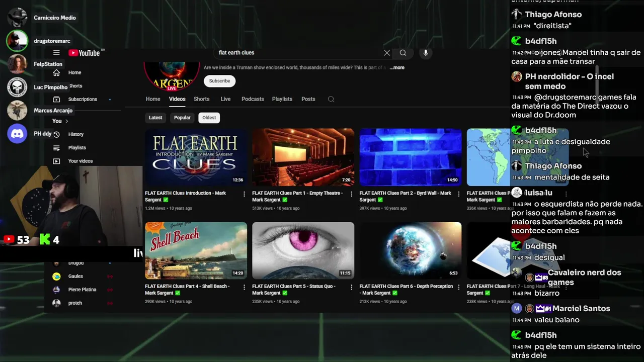Subscribe to the channel
644x362 pixels.
pos(219,81)
